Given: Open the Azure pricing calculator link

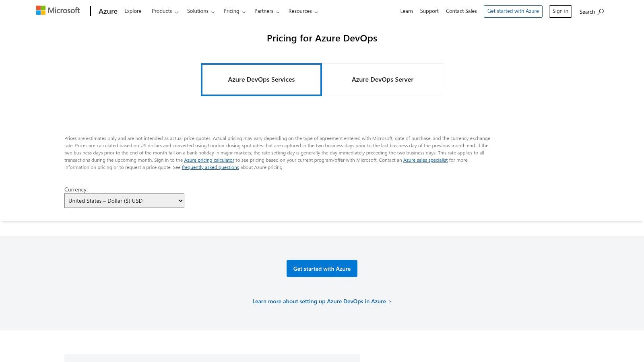Looking at the screenshot, I should coord(209,160).
